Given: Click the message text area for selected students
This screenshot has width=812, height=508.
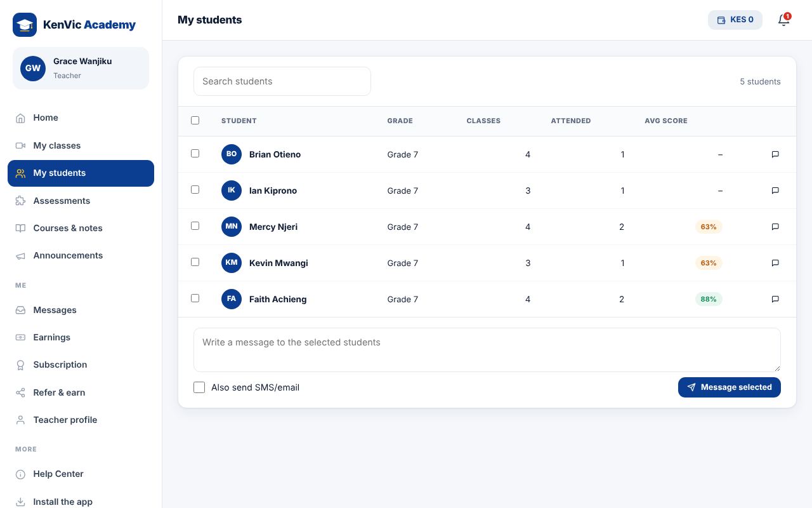Looking at the screenshot, I should [x=487, y=350].
